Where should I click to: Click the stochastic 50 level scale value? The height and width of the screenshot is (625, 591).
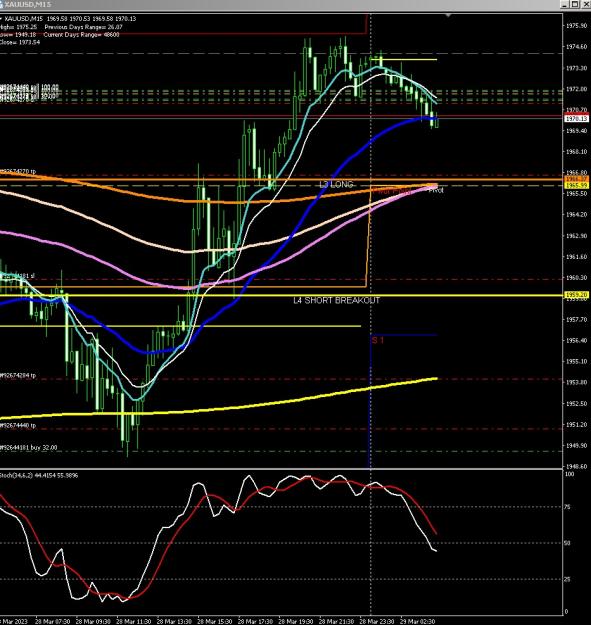click(567, 543)
